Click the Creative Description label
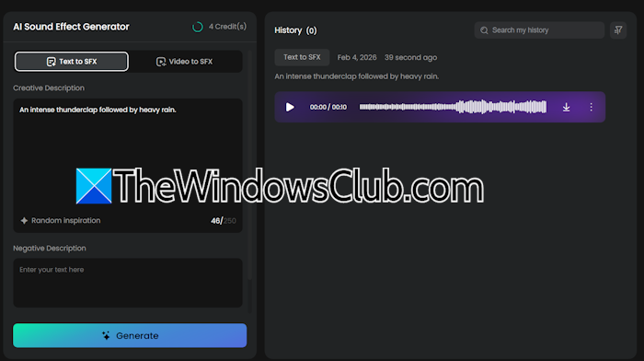This screenshot has width=644, height=361. click(49, 88)
